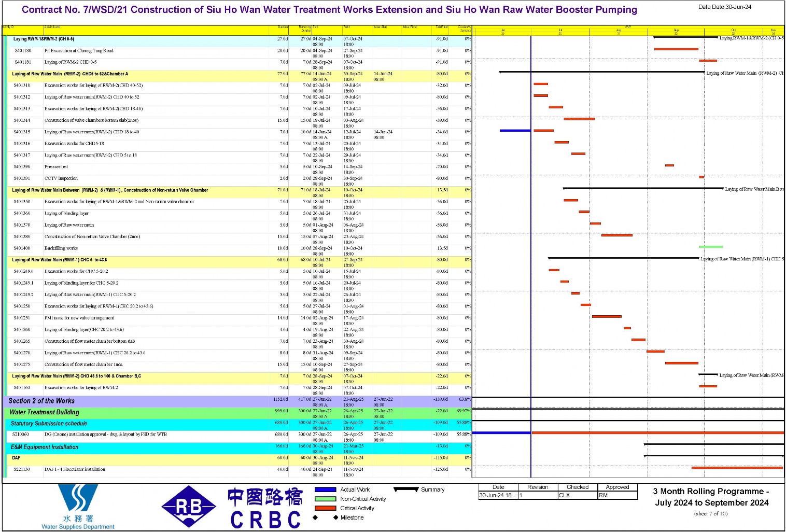Click the 30-Jun-24 date cell in revision table
The width and height of the screenshot is (786, 532).
click(x=498, y=495)
